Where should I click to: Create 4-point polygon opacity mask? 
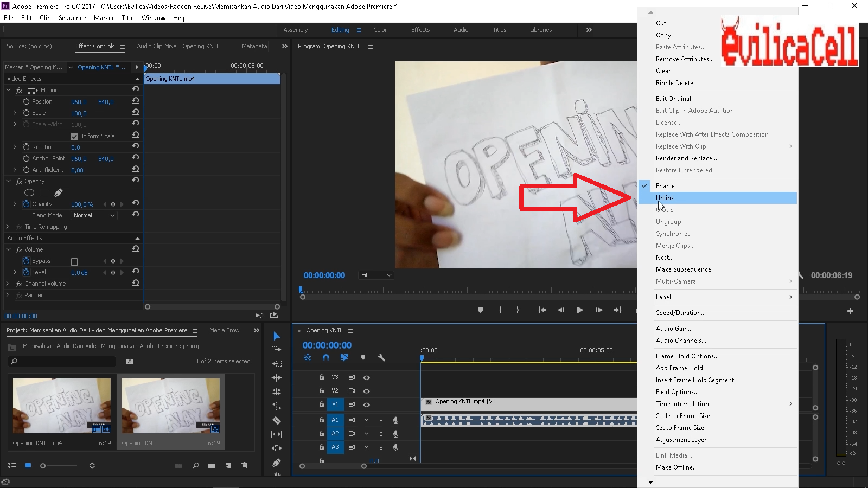pos(44,192)
